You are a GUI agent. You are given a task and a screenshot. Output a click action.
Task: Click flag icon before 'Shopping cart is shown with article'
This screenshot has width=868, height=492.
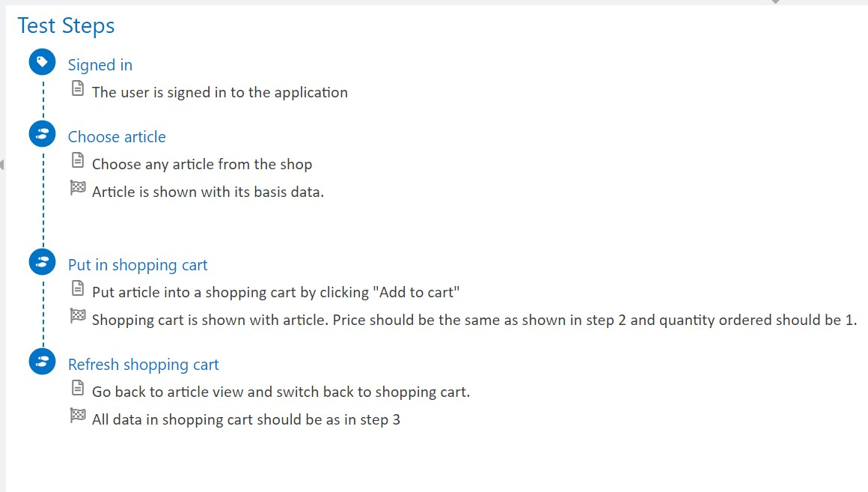[x=78, y=316]
